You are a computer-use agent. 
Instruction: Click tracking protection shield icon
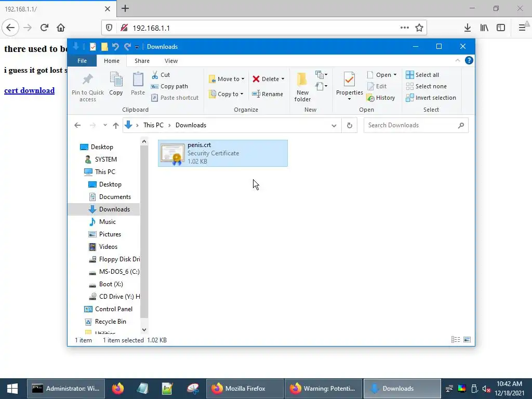tap(109, 28)
